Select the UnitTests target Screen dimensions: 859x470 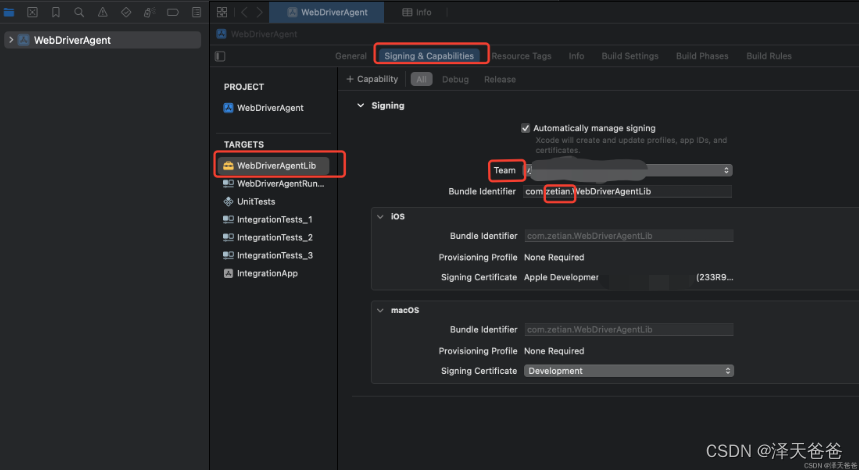tap(249, 202)
